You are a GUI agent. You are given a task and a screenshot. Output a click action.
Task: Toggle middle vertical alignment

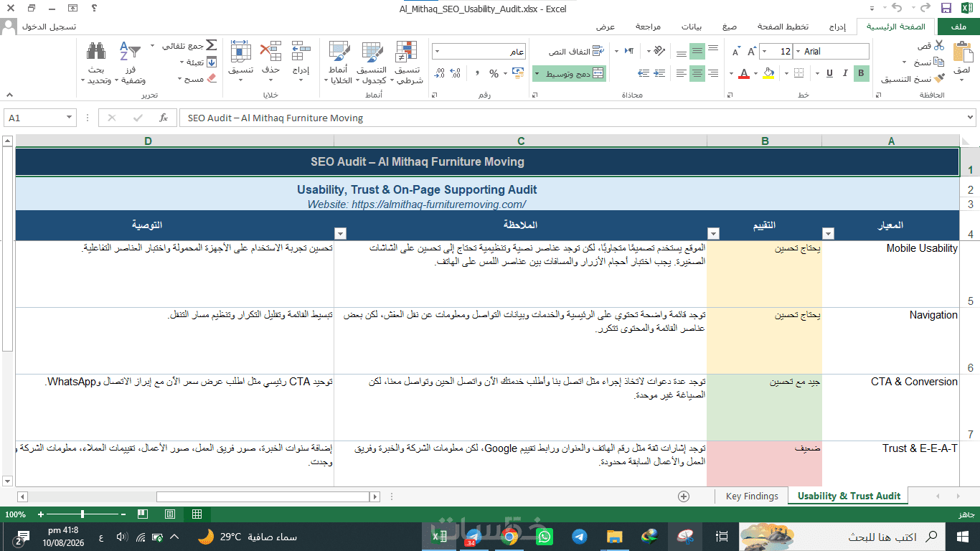click(x=697, y=52)
